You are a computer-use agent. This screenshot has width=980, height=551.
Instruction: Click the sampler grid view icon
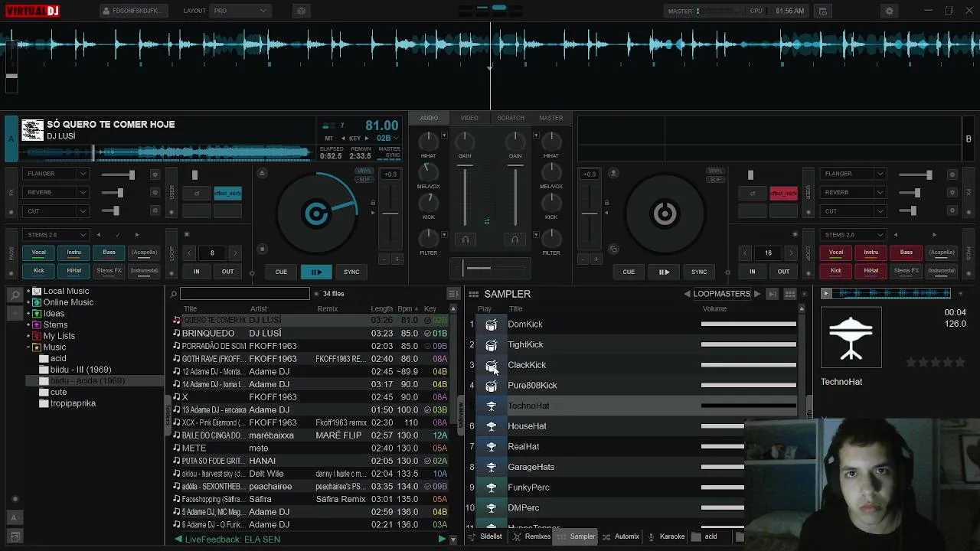(790, 294)
